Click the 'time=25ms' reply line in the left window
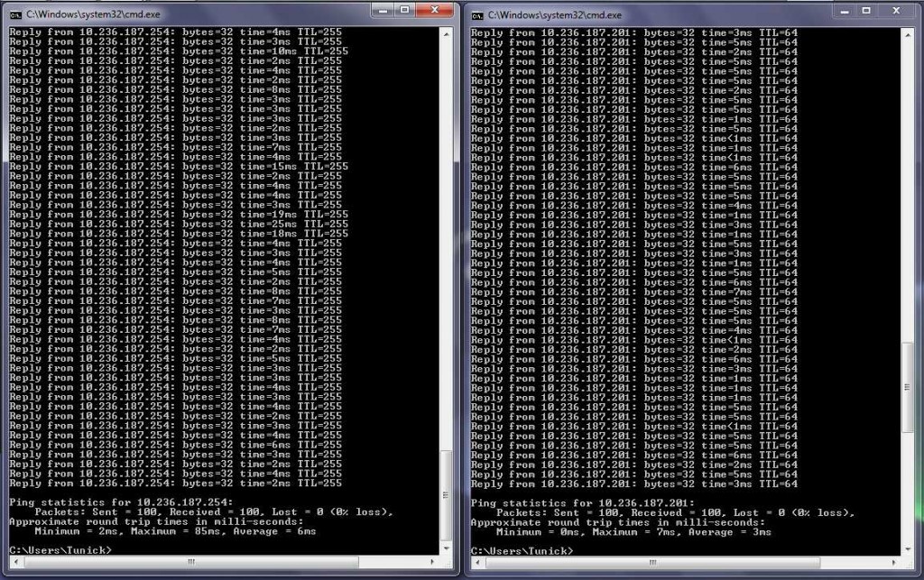 coord(179,224)
